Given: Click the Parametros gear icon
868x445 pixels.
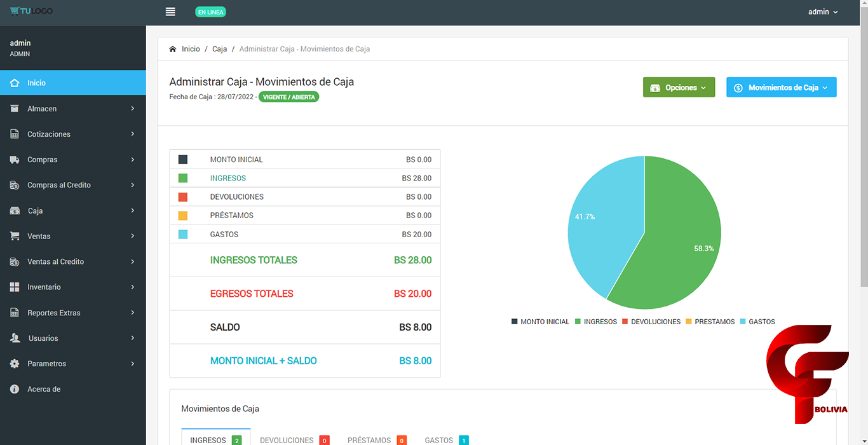Looking at the screenshot, I should pos(15,364).
